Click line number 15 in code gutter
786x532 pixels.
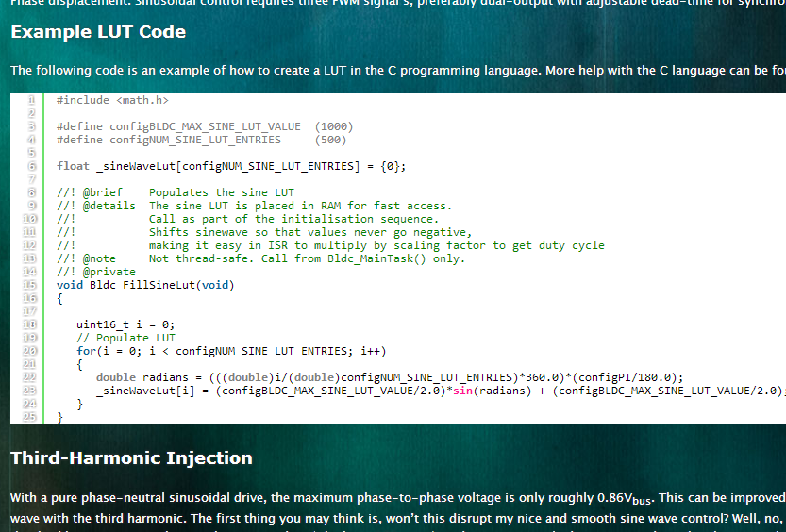click(x=30, y=285)
